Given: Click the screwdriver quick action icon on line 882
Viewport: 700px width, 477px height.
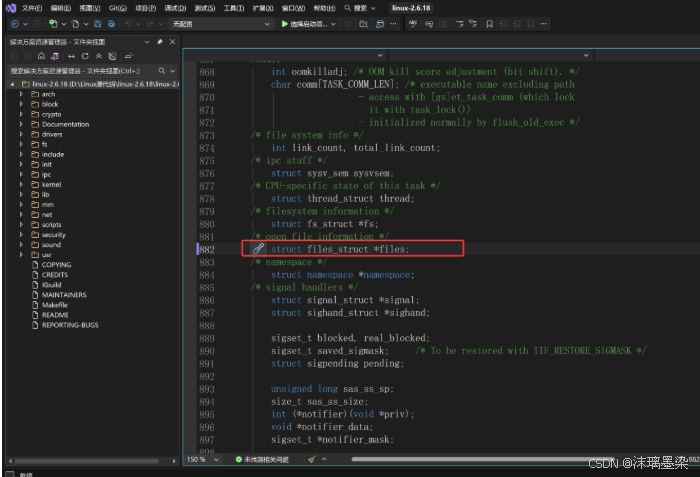Looking at the screenshot, I should pos(258,249).
